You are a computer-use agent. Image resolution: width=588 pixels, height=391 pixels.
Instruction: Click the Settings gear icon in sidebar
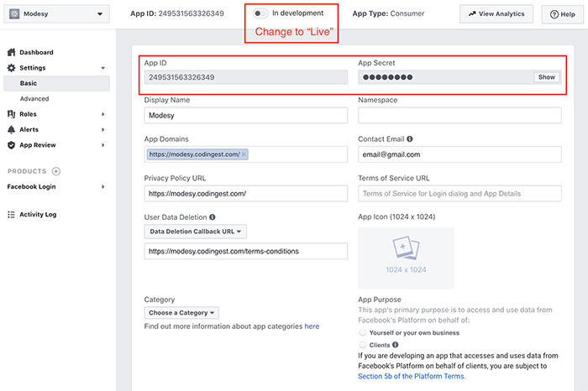point(12,68)
